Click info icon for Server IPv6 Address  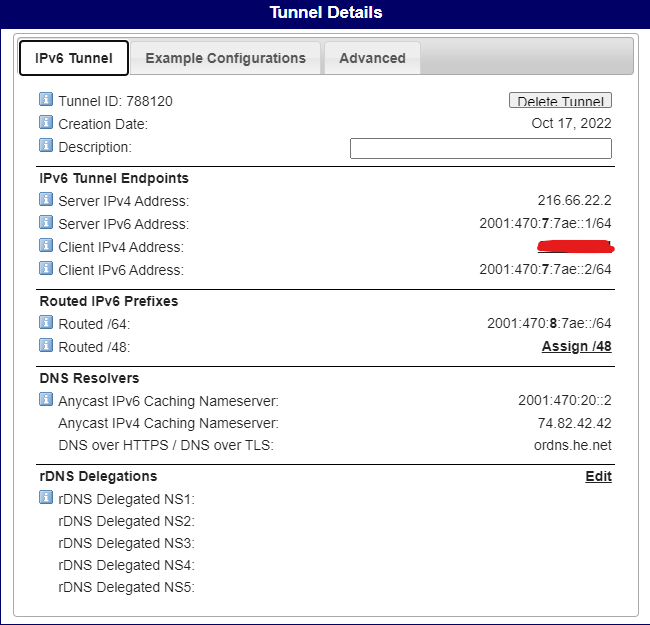point(46,223)
